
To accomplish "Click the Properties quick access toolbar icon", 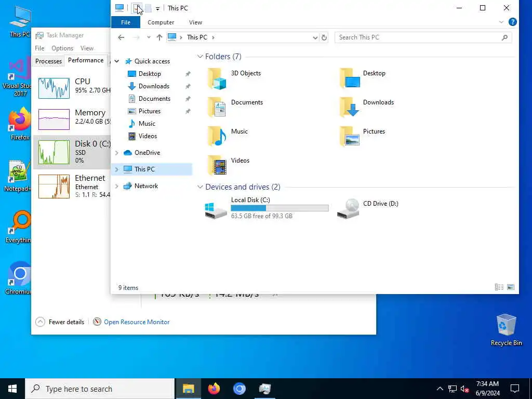I will coord(137,8).
